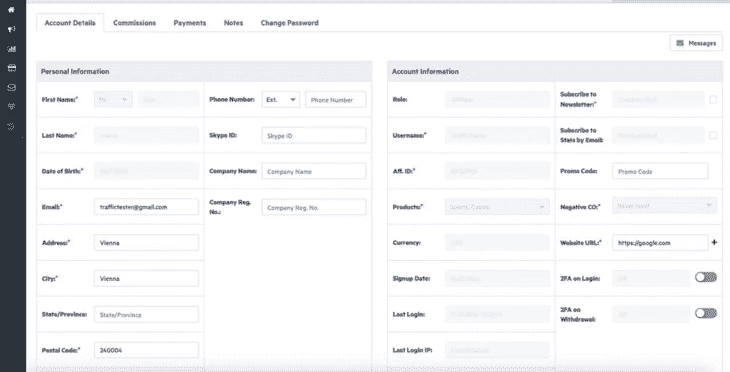Switch to the Payments tab
The width and height of the screenshot is (730, 372).
(189, 23)
